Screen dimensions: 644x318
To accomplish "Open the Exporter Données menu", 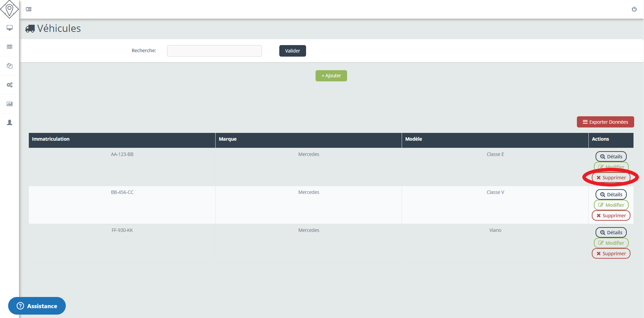I will (605, 122).
